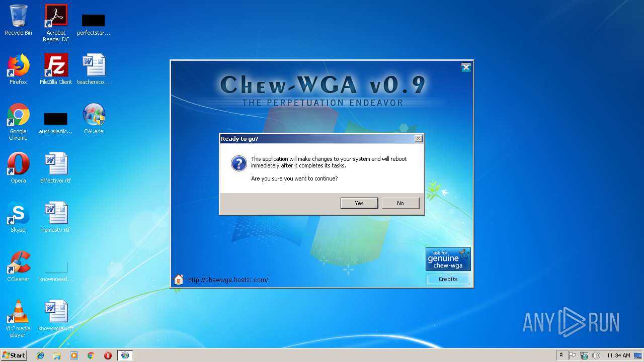
Task: Select the australiaclic desktop file
Action: pos(56,123)
